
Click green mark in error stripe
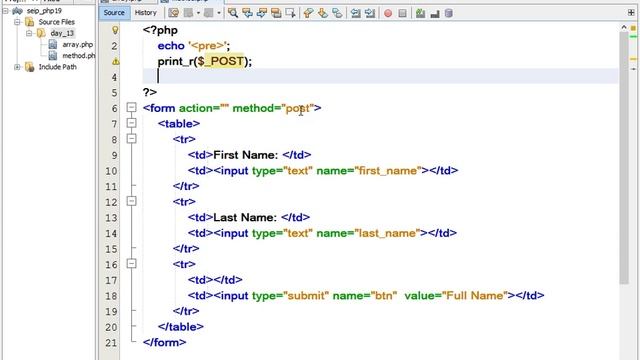tap(633, 37)
